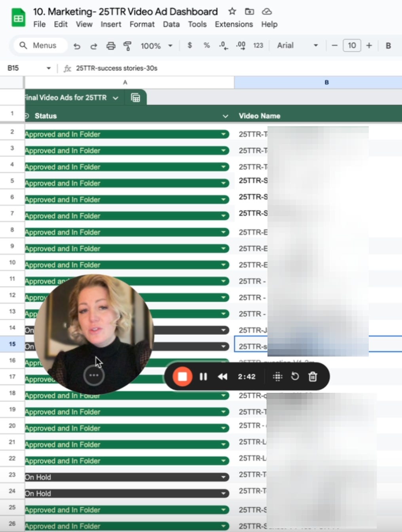Open the Google Sheets home icon

[18, 18]
